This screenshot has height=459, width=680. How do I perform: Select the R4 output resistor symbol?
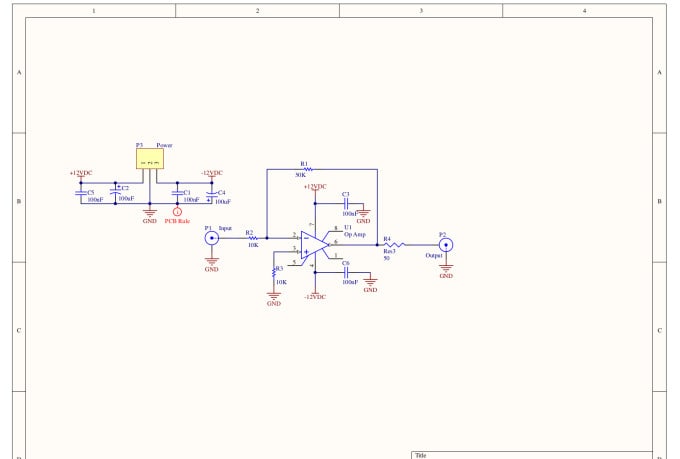coord(395,245)
